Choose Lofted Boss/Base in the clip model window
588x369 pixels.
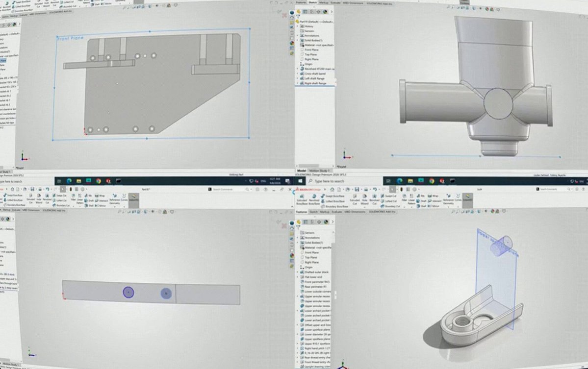(333, 201)
